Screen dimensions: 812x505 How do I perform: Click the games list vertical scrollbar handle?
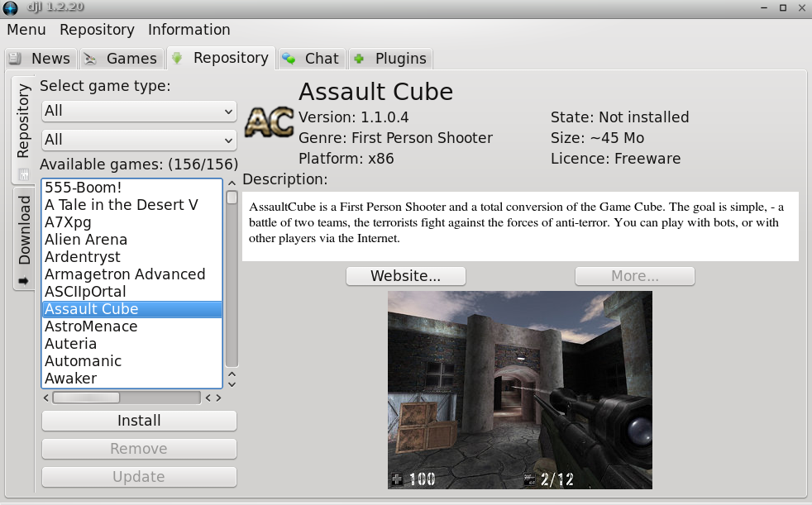click(x=232, y=198)
